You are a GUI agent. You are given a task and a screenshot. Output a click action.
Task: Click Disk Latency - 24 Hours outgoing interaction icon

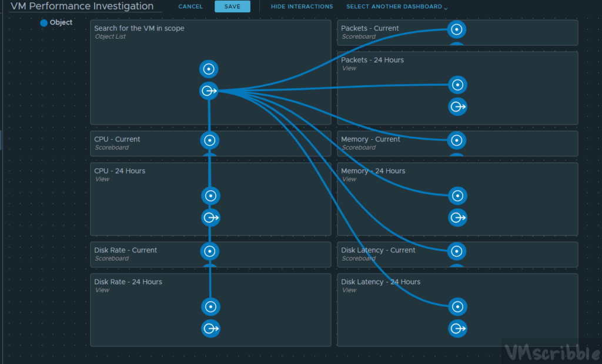457,329
